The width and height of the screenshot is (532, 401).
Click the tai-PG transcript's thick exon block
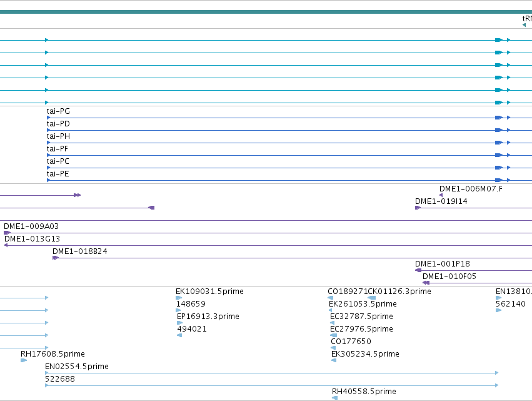click(499, 118)
